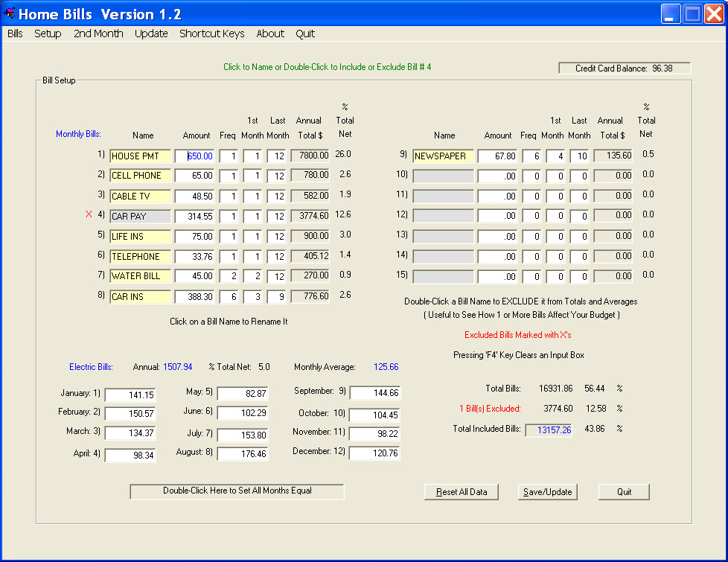Click the empty bill 10 name field
728x562 pixels.
coord(443,176)
